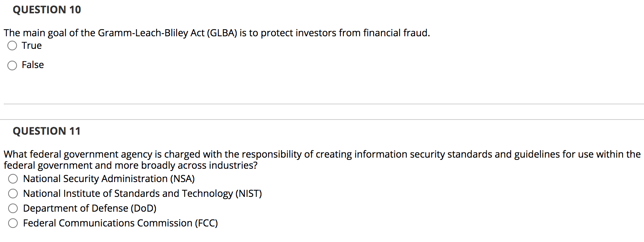644x242 pixels.
Task: Click the "True" answer label text
Action: pyautogui.click(x=32, y=46)
